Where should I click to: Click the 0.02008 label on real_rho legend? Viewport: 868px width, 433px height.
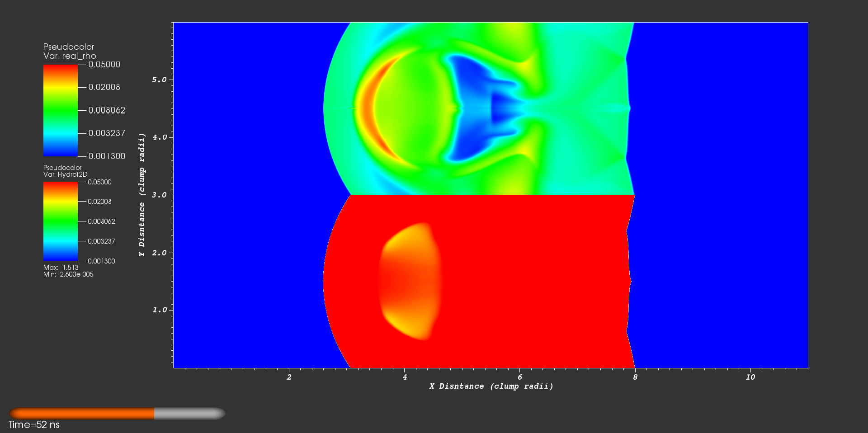tap(104, 87)
